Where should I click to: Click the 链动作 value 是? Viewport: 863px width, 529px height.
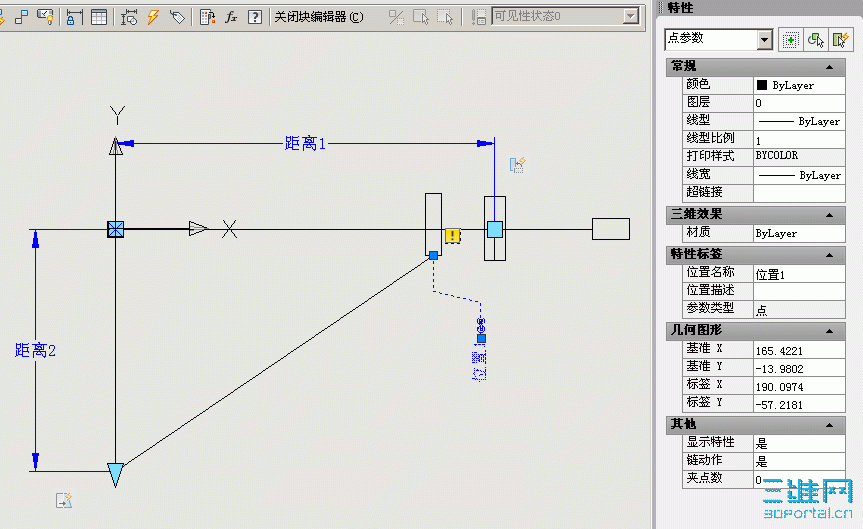pos(799,461)
